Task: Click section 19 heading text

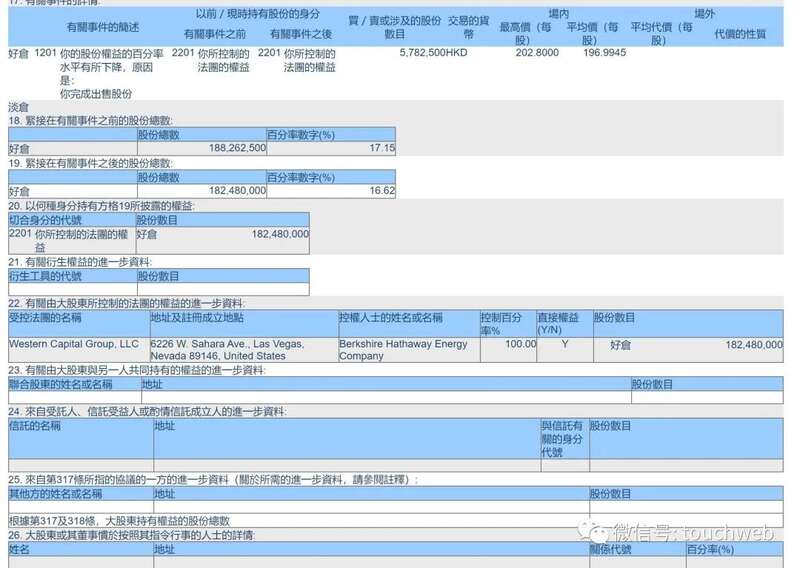Action: point(90,163)
